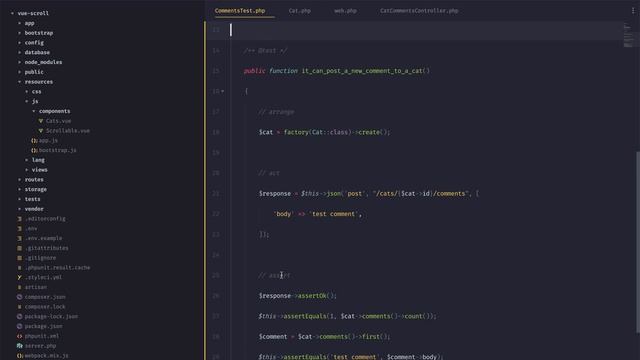This screenshot has height=360, width=640.
Task: Click the $response->assertOk() line
Action: [298, 296]
